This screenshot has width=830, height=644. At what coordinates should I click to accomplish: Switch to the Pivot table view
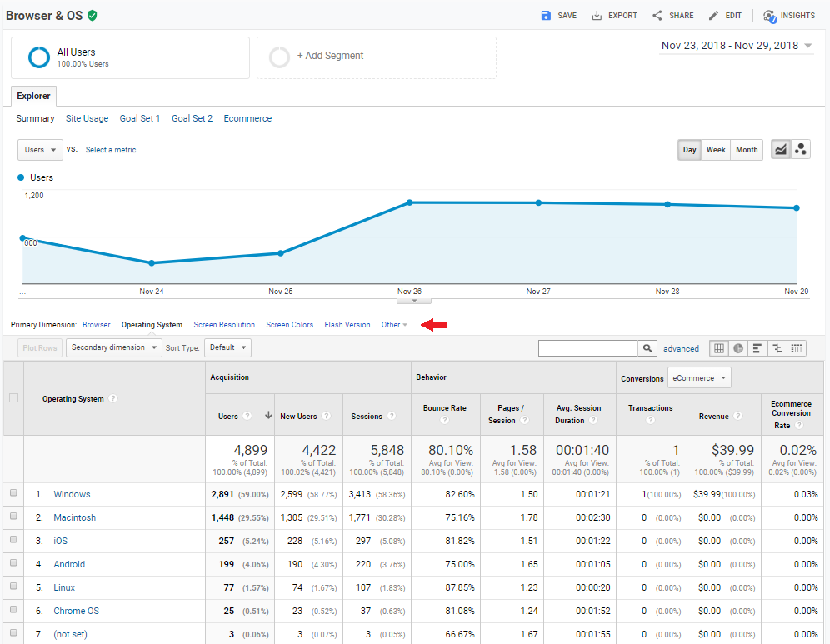[x=797, y=347]
